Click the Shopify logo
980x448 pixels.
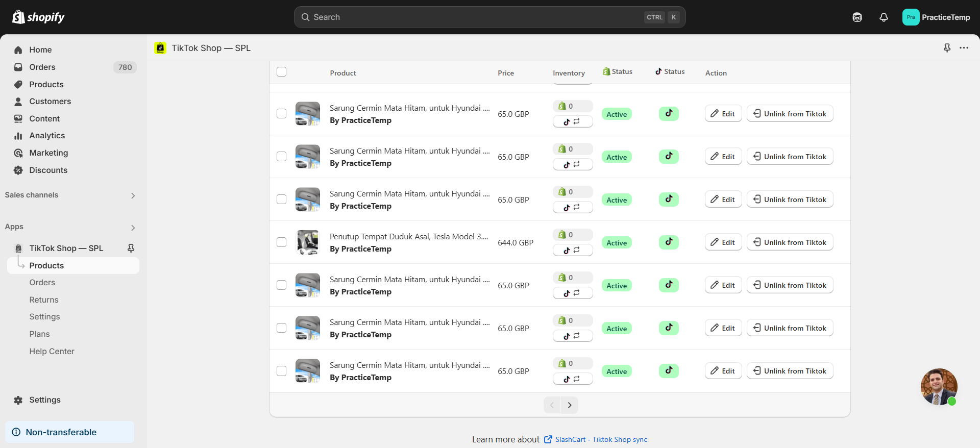(x=38, y=17)
